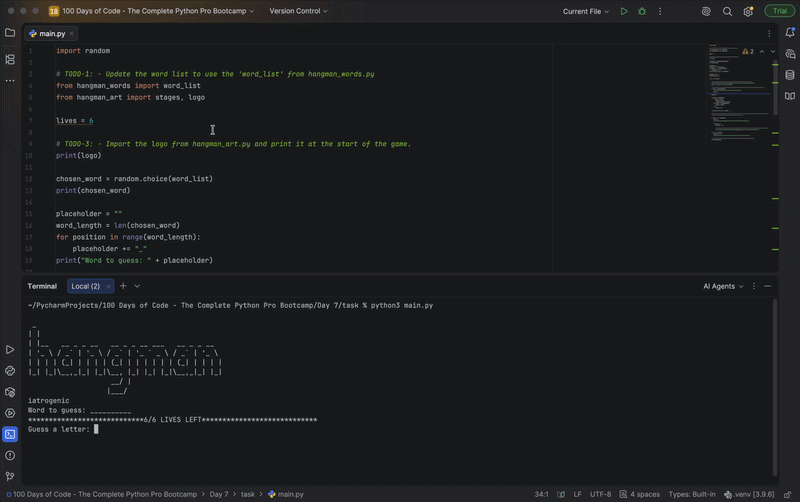The height and width of the screenshot is (502, 800).
Task: Close the main.py editor tab
Action: [x=71, y=34]
